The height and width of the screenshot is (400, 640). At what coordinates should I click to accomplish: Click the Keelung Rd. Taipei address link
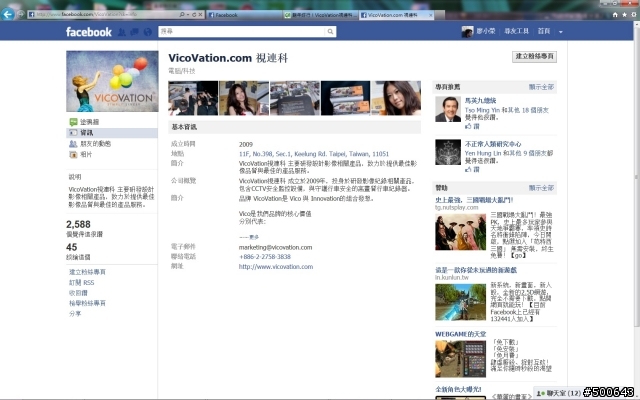point(313,154)
